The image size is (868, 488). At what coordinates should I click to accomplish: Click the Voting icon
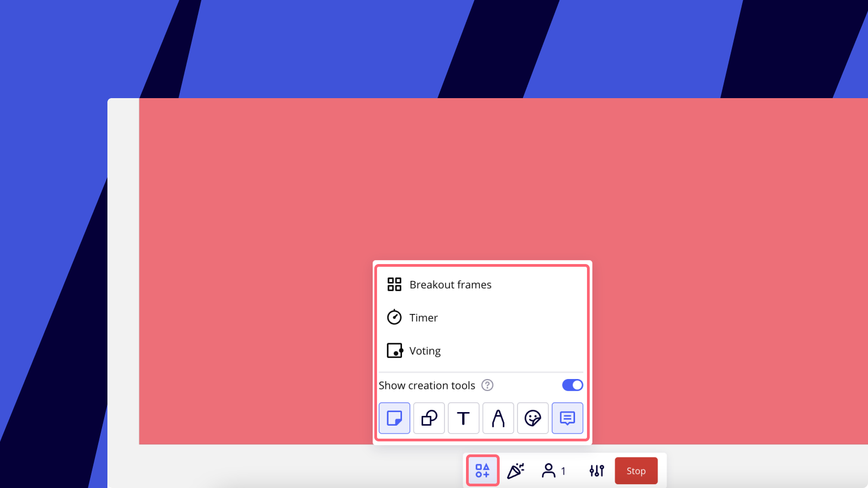click(x=394, y=350)
